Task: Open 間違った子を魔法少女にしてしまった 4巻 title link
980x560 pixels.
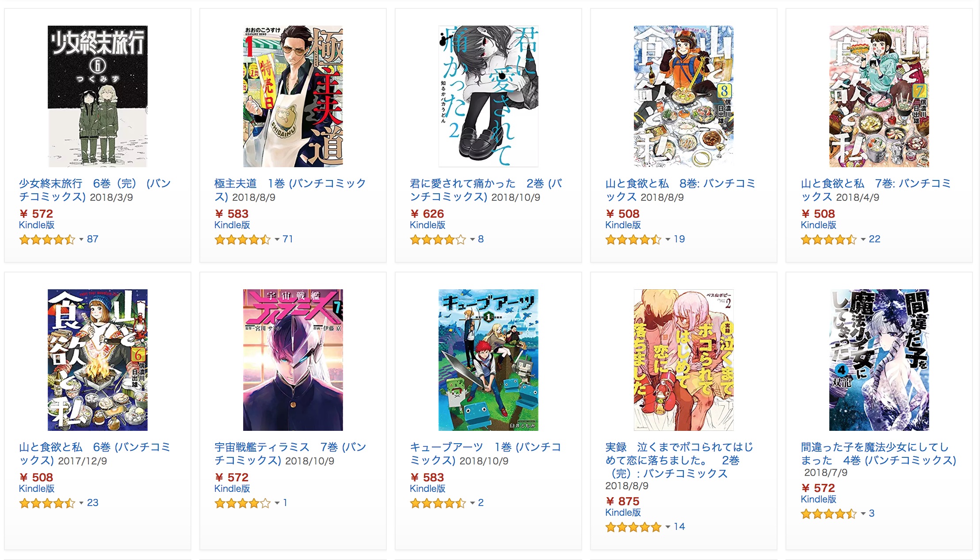Action: click(x=878, y=454)
